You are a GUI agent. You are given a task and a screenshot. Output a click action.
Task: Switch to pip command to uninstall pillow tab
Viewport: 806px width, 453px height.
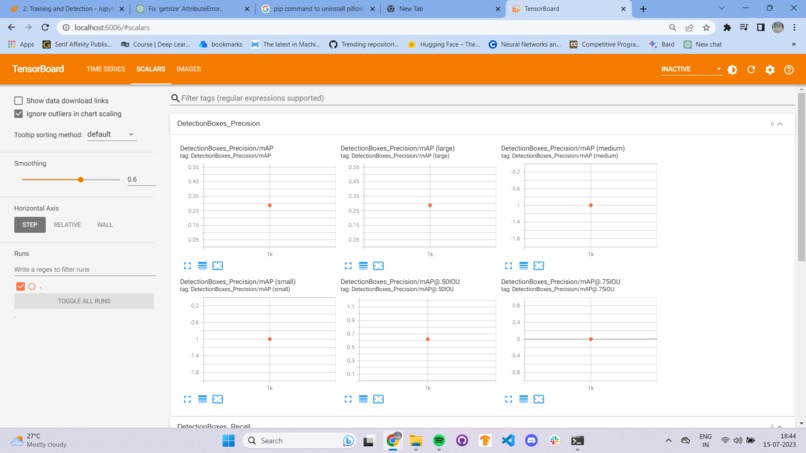[318, 9]
